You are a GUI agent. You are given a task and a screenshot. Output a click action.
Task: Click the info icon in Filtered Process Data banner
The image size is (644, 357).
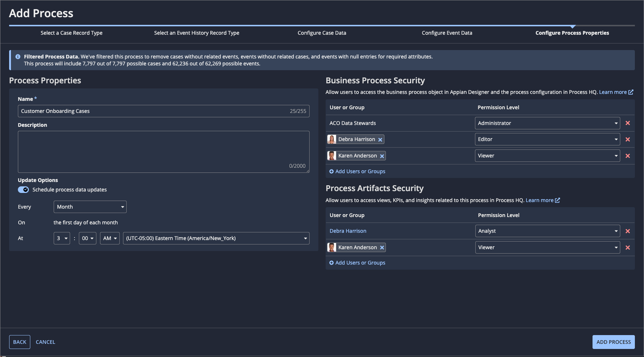point(18,57)
